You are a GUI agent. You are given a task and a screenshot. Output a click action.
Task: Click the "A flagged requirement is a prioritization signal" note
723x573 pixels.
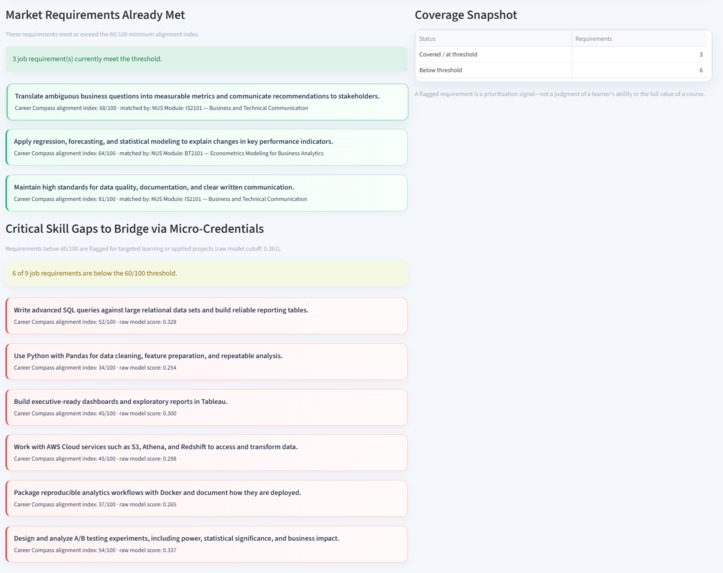click(559, 94)
